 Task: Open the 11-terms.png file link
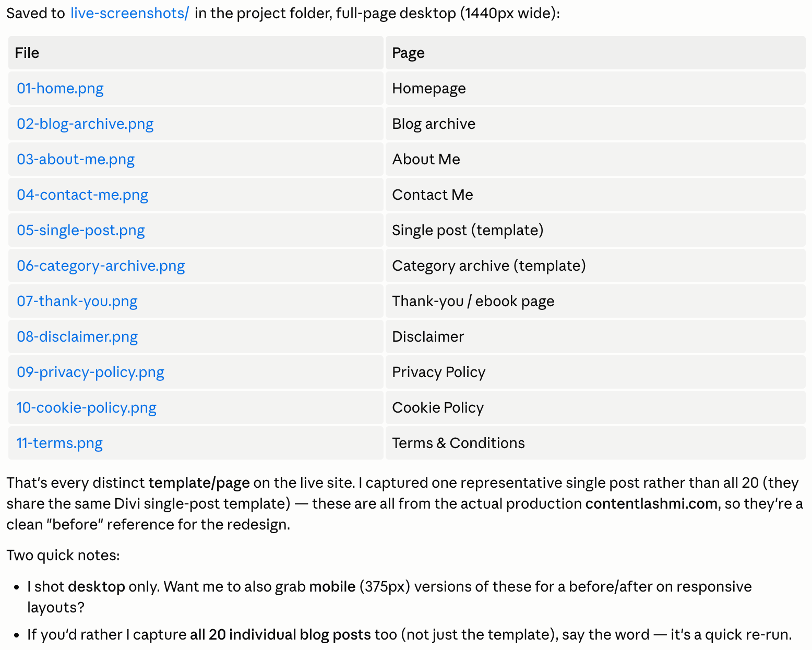coord(59,443)
